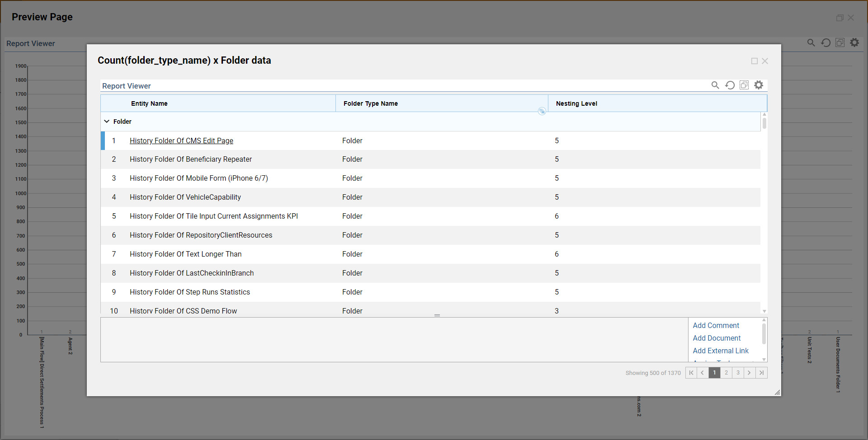868x440 pixels.
Task: Select History Folder Of RepositoryClientResources row
Action: click(x=430, y=235)
